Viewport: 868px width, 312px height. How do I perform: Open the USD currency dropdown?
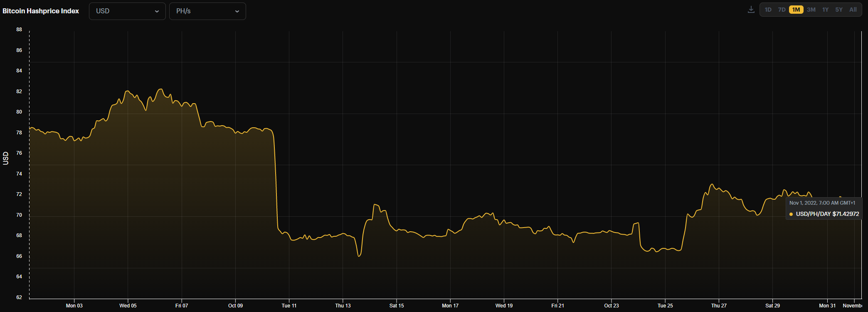point(127,11)
